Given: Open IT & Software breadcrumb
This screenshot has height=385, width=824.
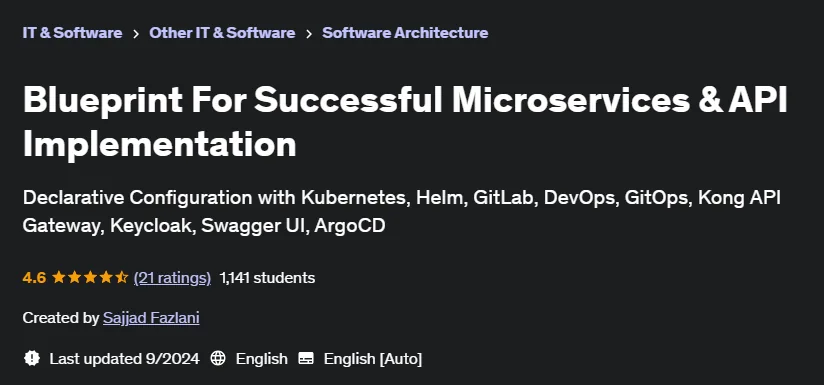Looking at the screenshot, I should pos(73,33).
